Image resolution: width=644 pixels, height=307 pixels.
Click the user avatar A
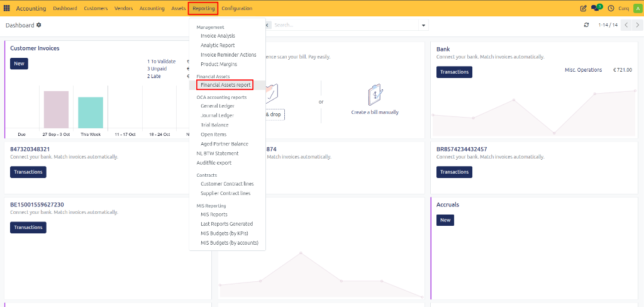(637, 8)
